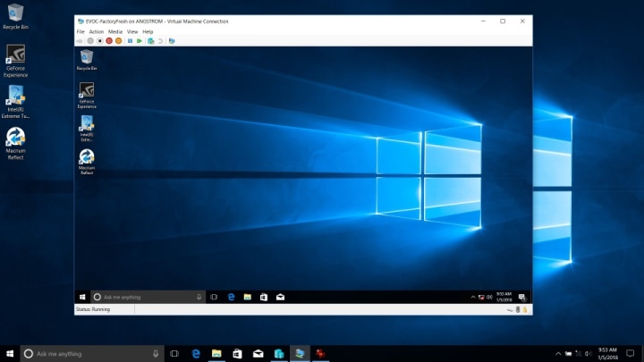This screenshot has width=644, height=362.
Task: Click the green Reset arrow toolbar icon
Action: pyautogui.click(x=140, y=41)
